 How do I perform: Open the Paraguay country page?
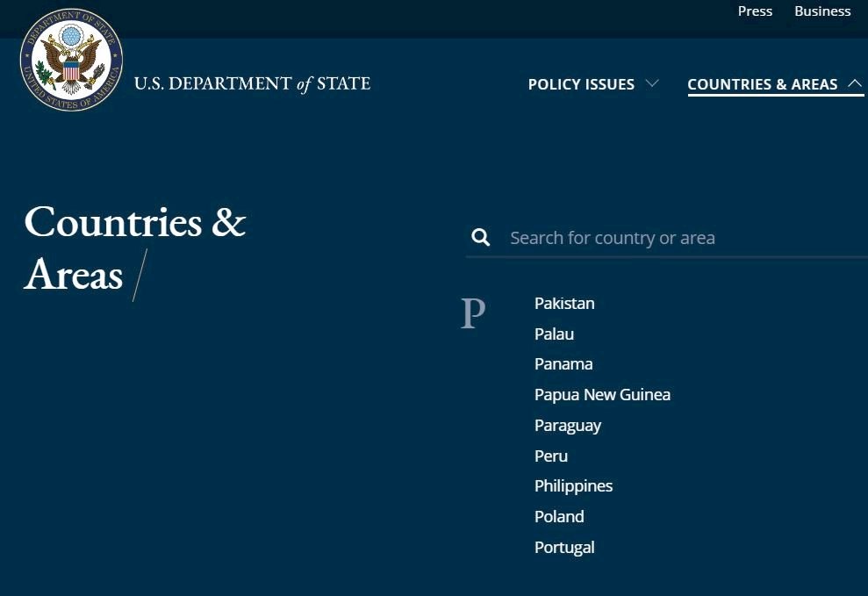click(568, 426)
